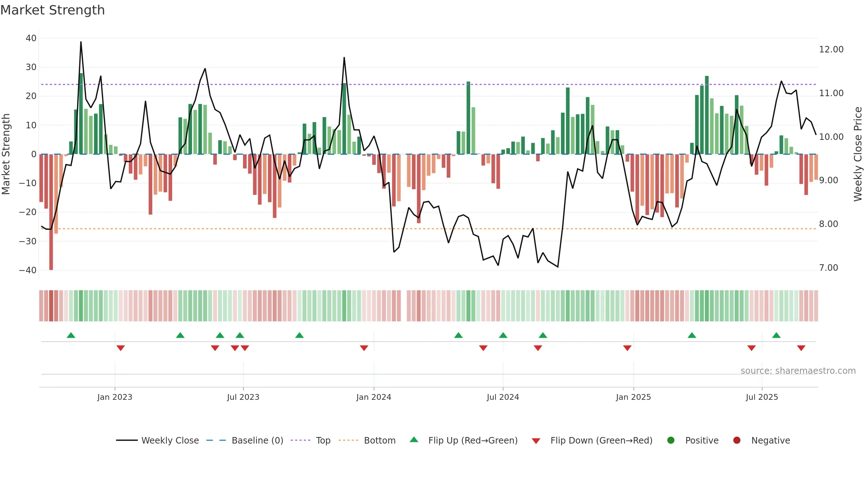The height and width of the screenshot is (488, 868).
Task: Click the vertical Market Strength left axis title
Action: pos(6,154)
